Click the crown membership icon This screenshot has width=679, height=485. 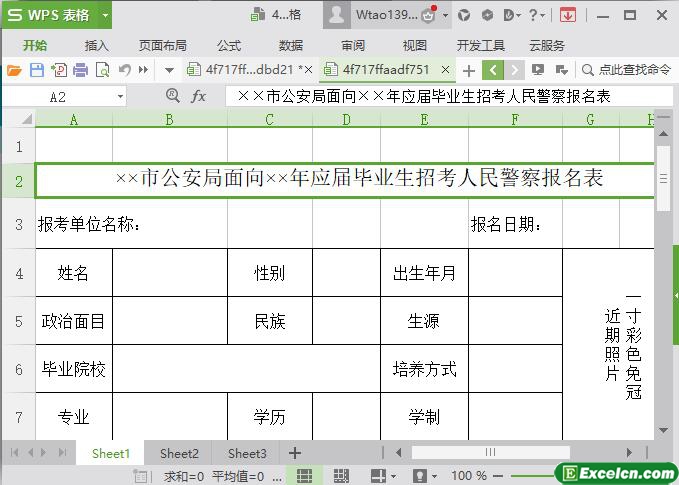pos(429,15)
